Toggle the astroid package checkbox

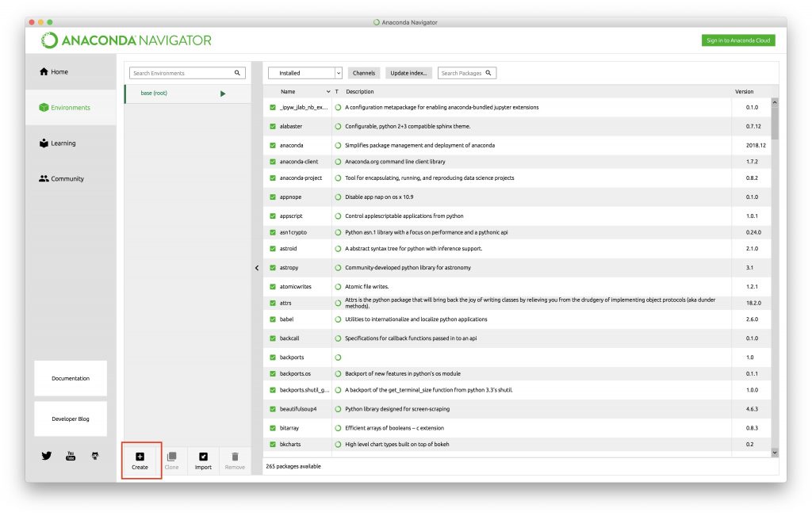pos(273,248)
